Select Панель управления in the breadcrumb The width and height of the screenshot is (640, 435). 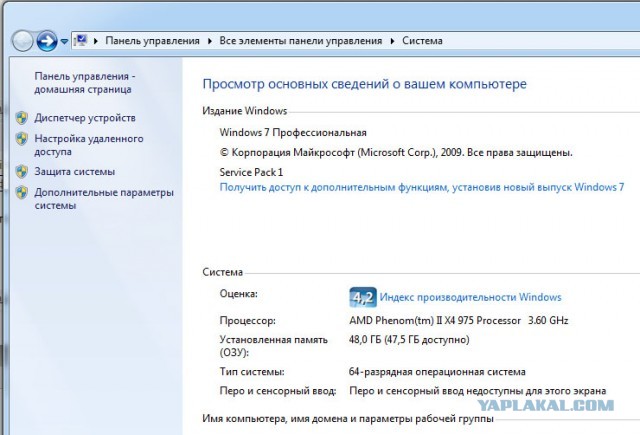tap(152, 41)
